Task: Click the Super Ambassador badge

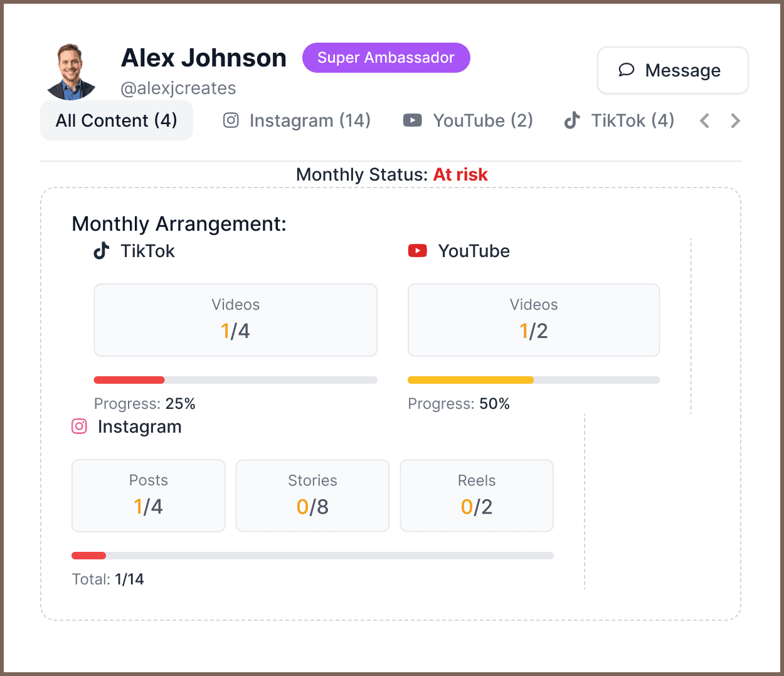Action: (386, 58)
